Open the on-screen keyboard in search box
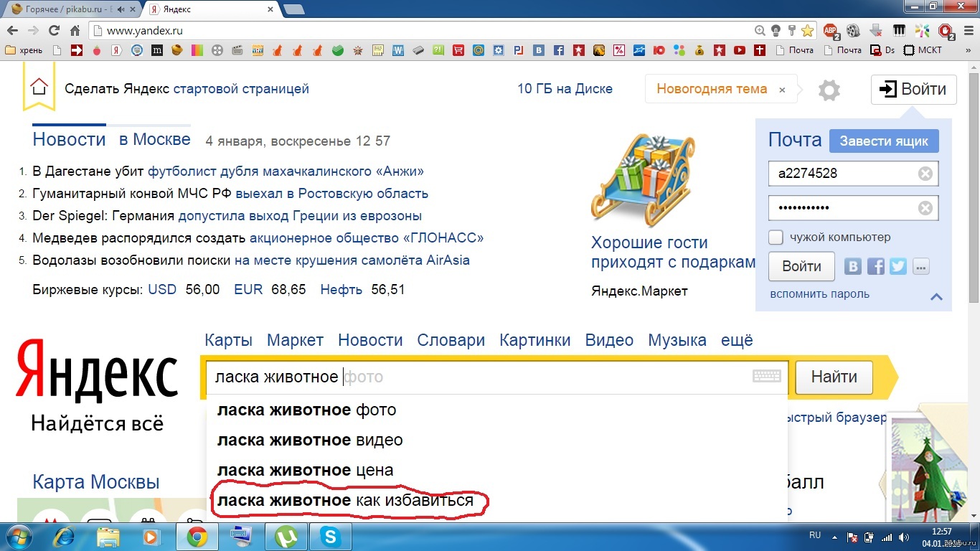The height and width of the screenshot is (551, 980). 767,377
